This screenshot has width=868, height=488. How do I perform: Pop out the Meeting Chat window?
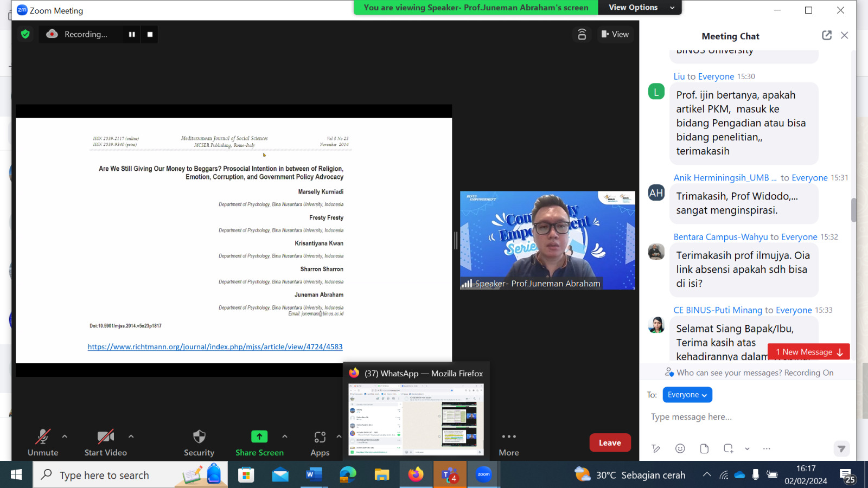point(827,35)
